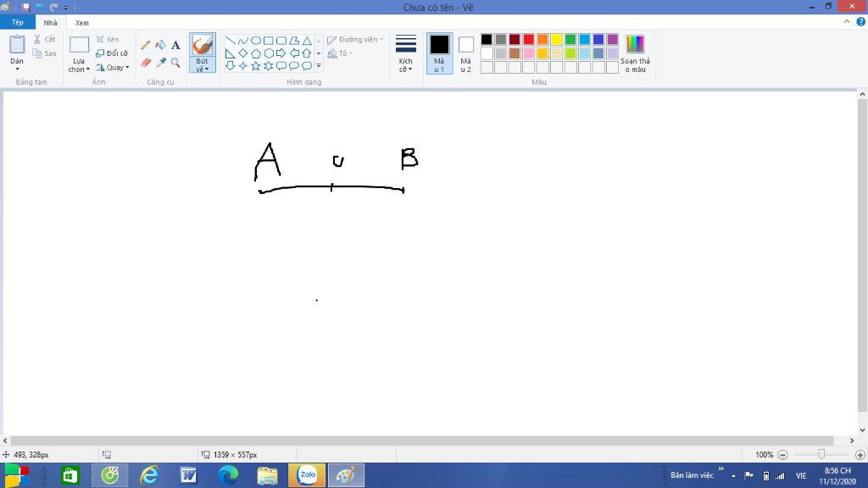Select the Eraser tool

click(x=146, y=63)
